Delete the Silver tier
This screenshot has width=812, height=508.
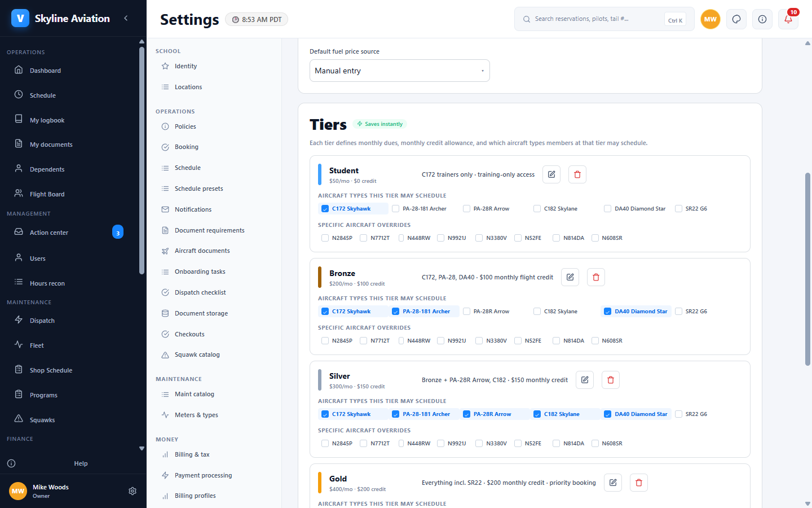(611, 380)
